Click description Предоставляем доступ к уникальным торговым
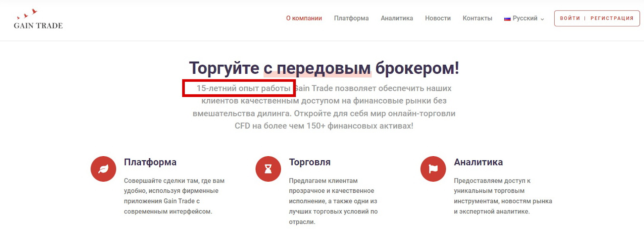The width and height of the screenshot is (644, 244). point(503,196)
